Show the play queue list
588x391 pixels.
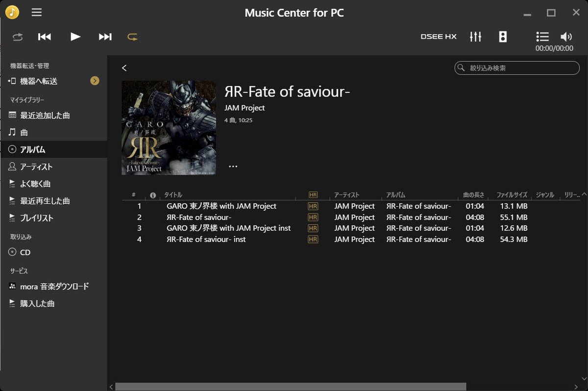(x=542, y=37)
